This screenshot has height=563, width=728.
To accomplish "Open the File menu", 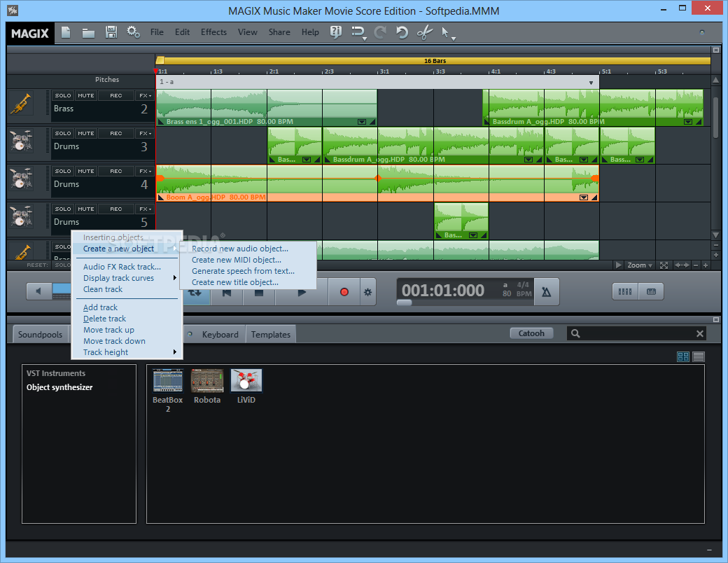I will point(157,32).
